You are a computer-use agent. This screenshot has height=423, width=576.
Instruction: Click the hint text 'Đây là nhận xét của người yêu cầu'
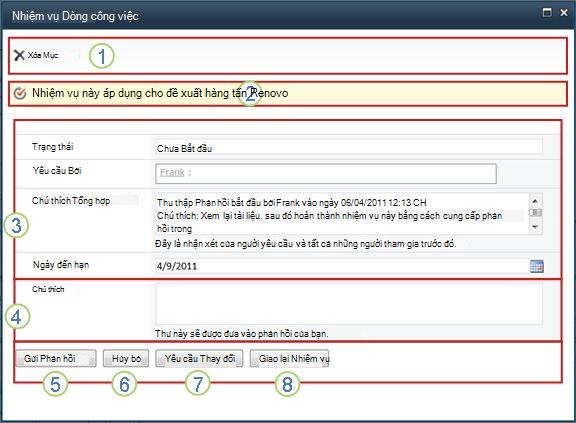pyautogui.click(x=306, y=244)
